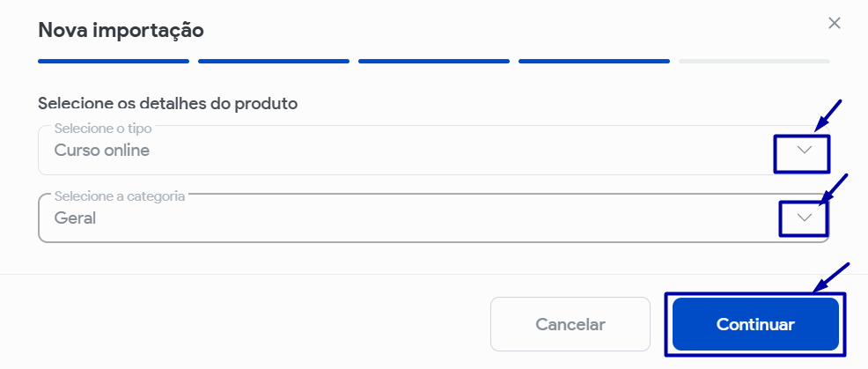
Task: Click the Selecione os detalhes do produto text
Action: [167, 104]
